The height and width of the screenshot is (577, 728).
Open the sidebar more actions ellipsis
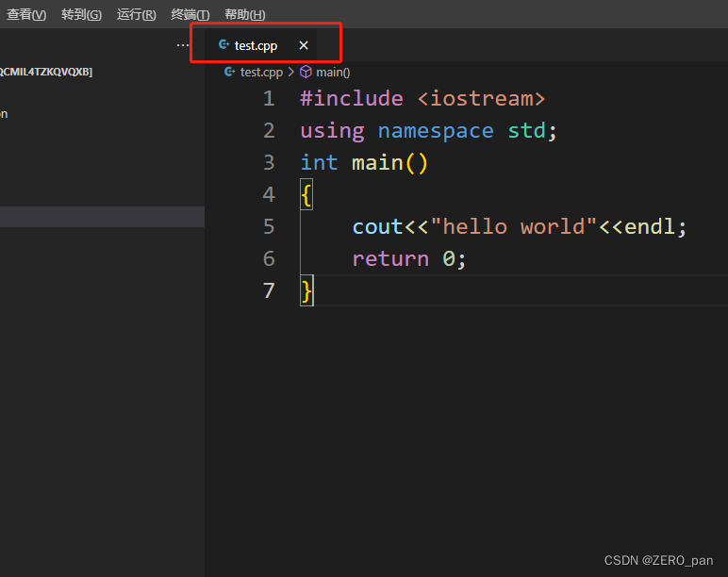(182, 45)
